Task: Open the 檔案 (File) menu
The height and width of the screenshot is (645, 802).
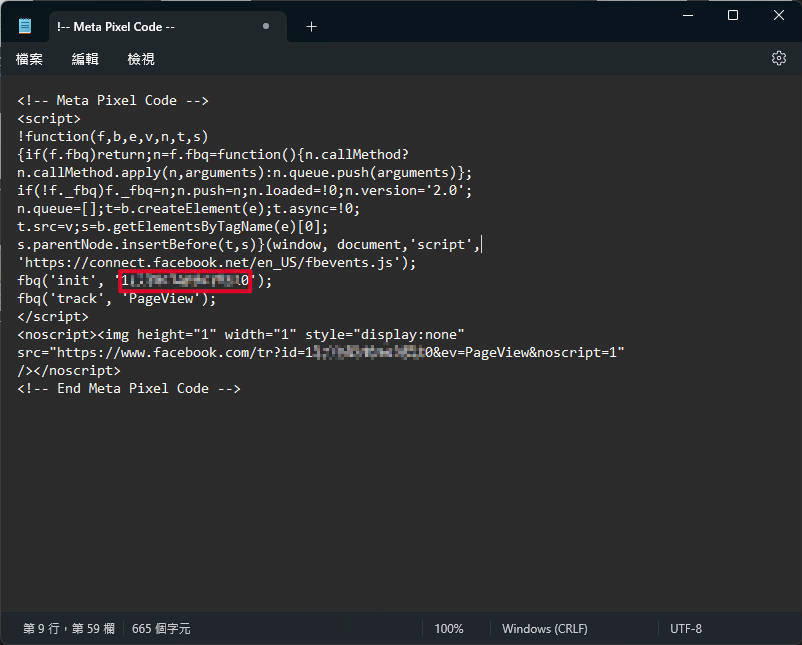Action: click(x=29, y=60)
